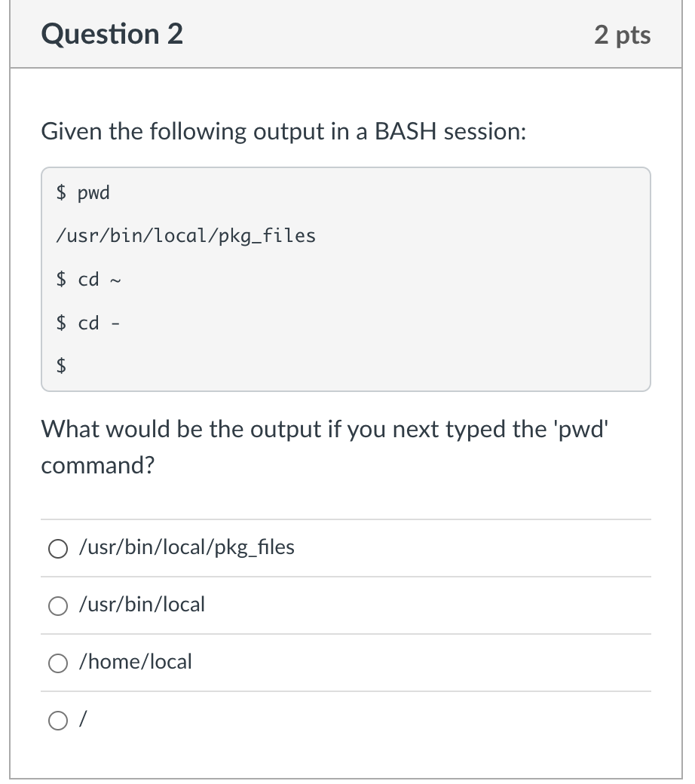Image resolution: width=695 pixels, height=784 pixels.
Task: Mark the /home/local radio button
Action: 58,663
